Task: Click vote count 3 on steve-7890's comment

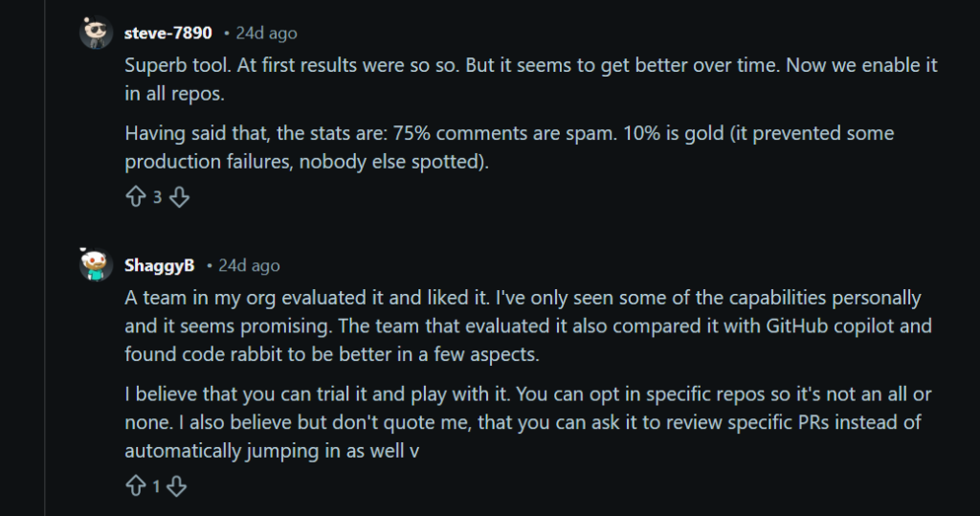Action: pyautogui.click(x=157, y=197)
